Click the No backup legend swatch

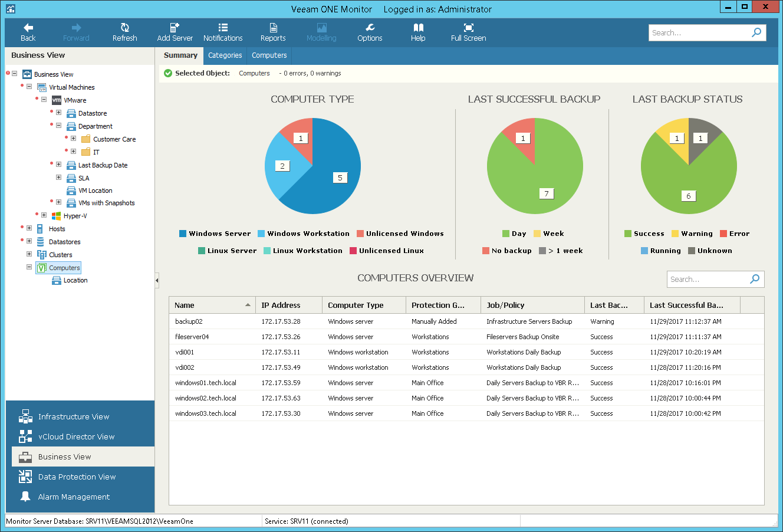pyautogui.click(x=486, y=251)
